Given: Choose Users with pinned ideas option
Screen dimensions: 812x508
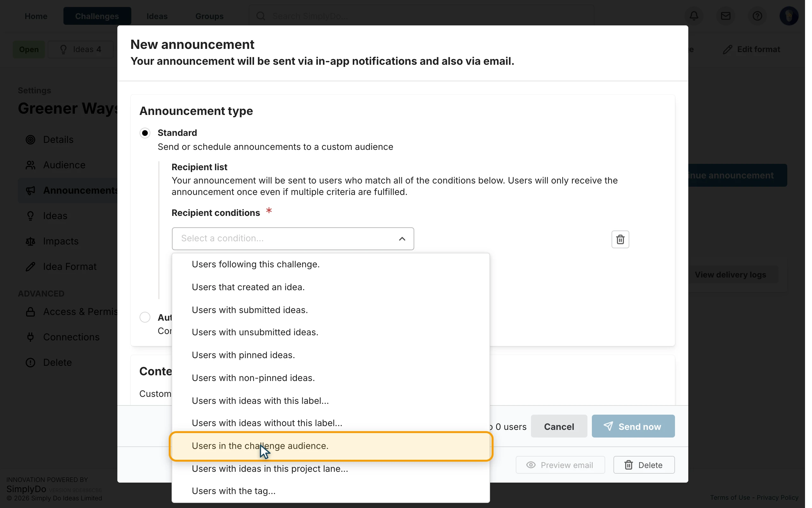Looking at the screenshot, I should [331, 355].
